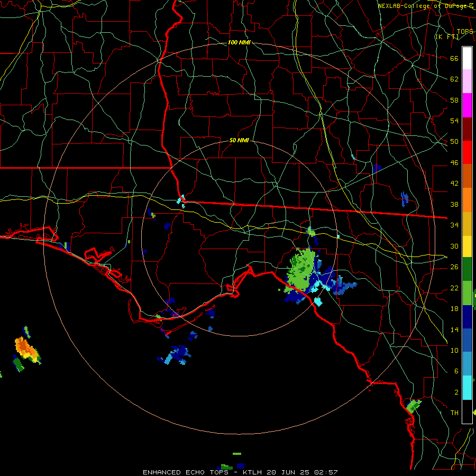Click the 2 legend value
Viewport: 476px width, 476px height.
pos(456,392)
